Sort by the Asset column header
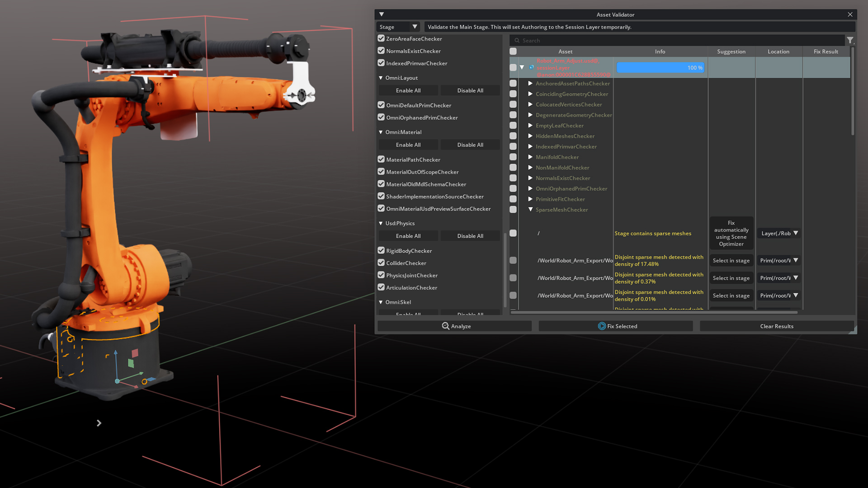The width and height of the screenshot is (868, 488). (565, 52)
